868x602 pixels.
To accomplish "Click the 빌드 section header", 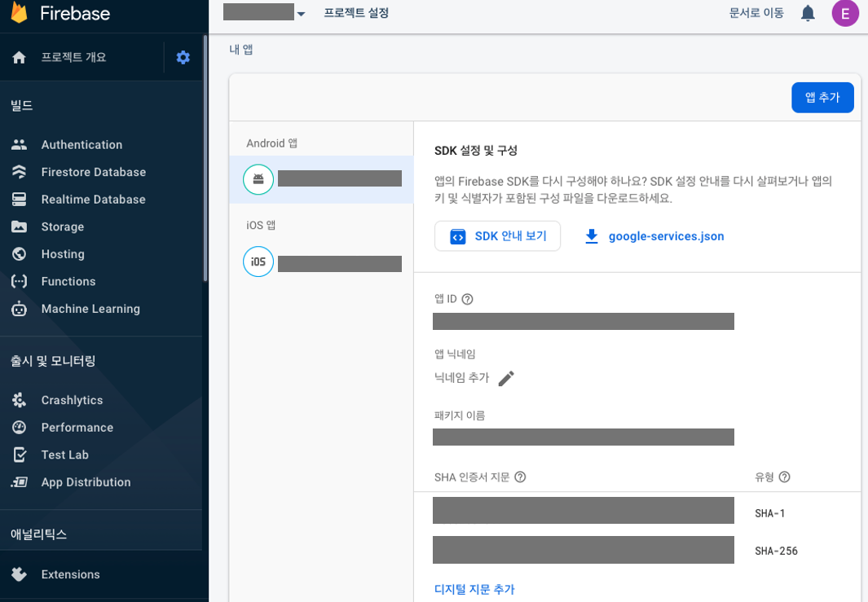I will click(21, 105).
